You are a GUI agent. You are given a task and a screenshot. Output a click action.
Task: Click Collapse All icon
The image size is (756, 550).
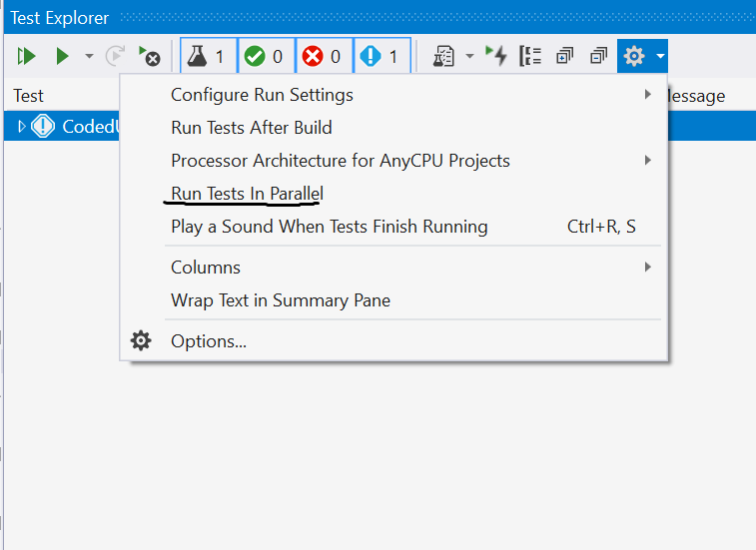[x=599, y=57]
